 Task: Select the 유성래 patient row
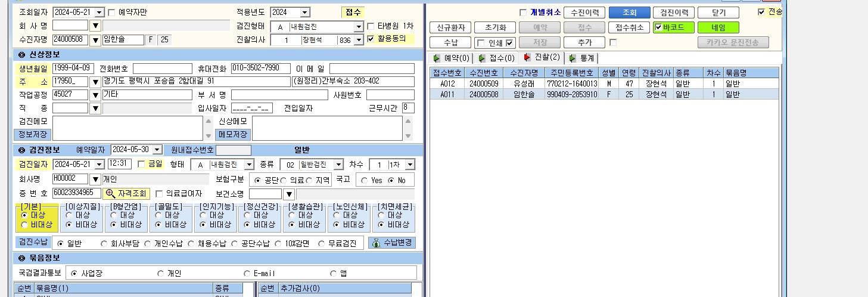tap(604, 84)
